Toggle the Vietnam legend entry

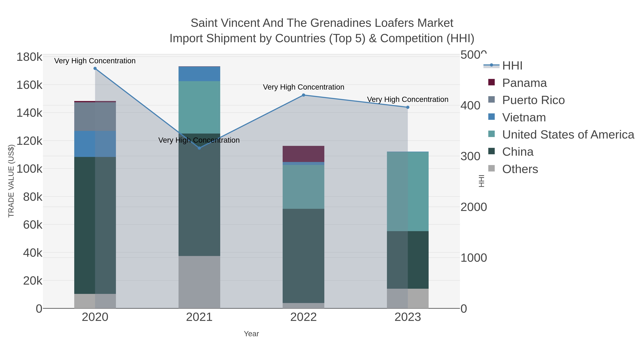click(x=517, y=117)
